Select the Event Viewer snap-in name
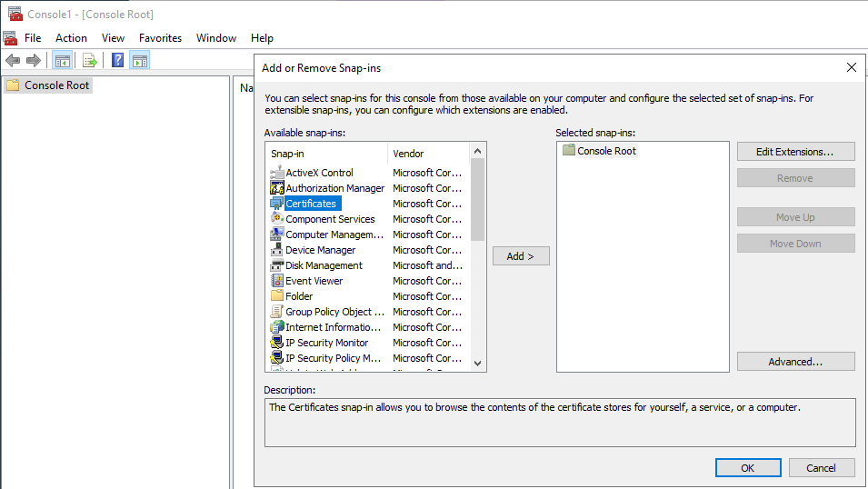 click(x=314, y=281)
